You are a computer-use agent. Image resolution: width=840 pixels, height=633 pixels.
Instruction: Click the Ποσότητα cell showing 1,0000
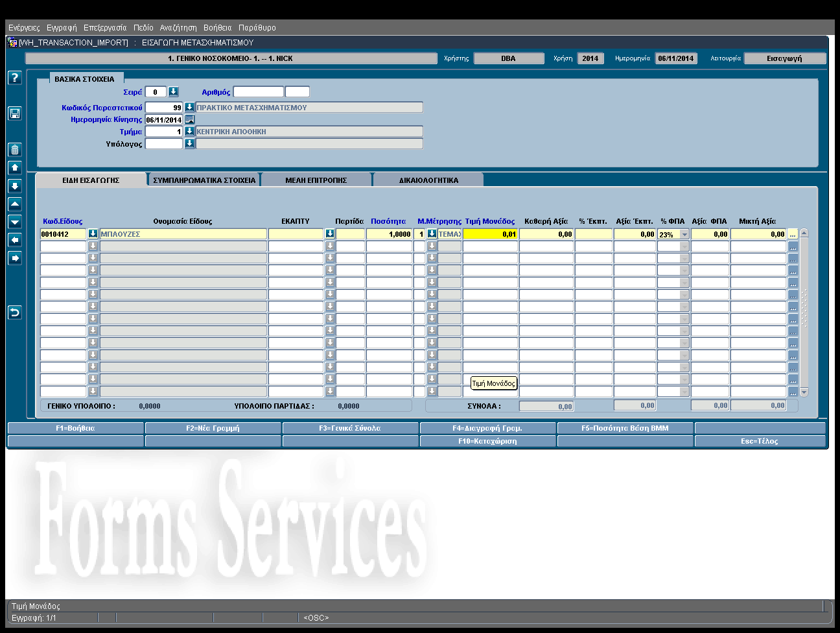click(x=389, y=234)
